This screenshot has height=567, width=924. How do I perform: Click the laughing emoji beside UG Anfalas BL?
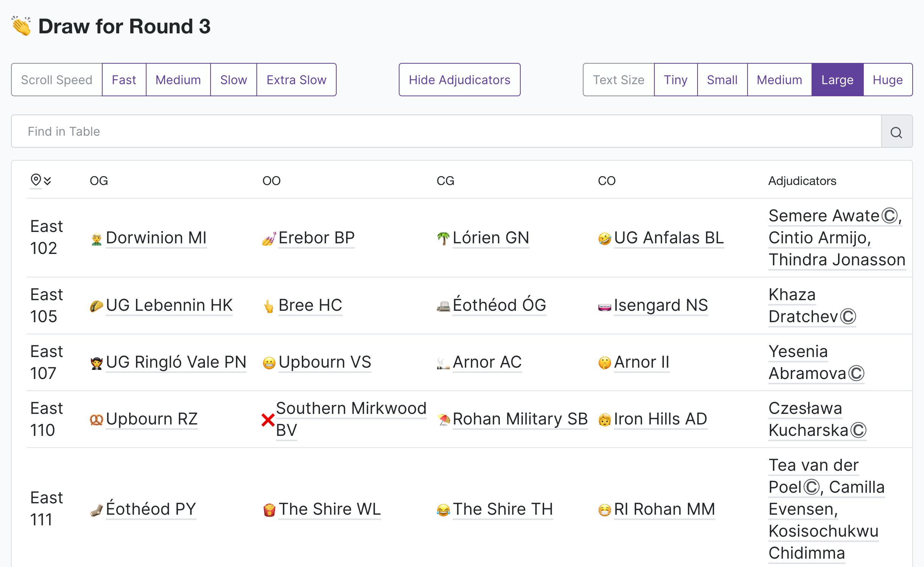pyautogui.click(x=605, y=238)
